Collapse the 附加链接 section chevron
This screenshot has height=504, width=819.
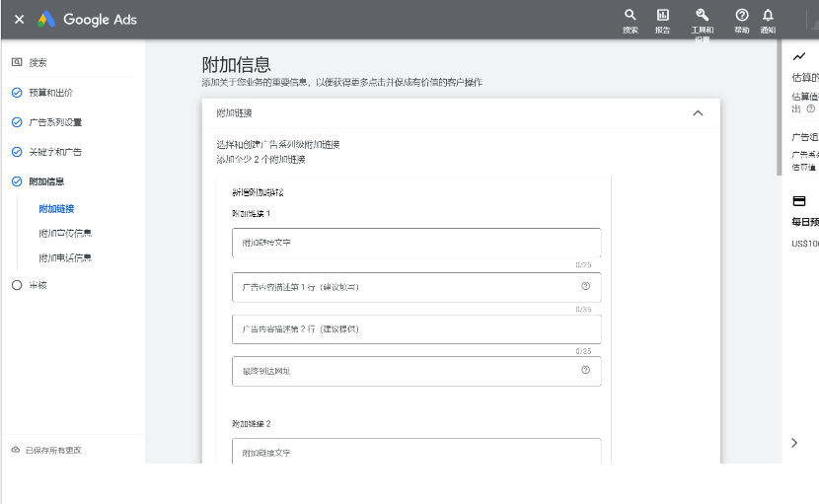point(698,113)
